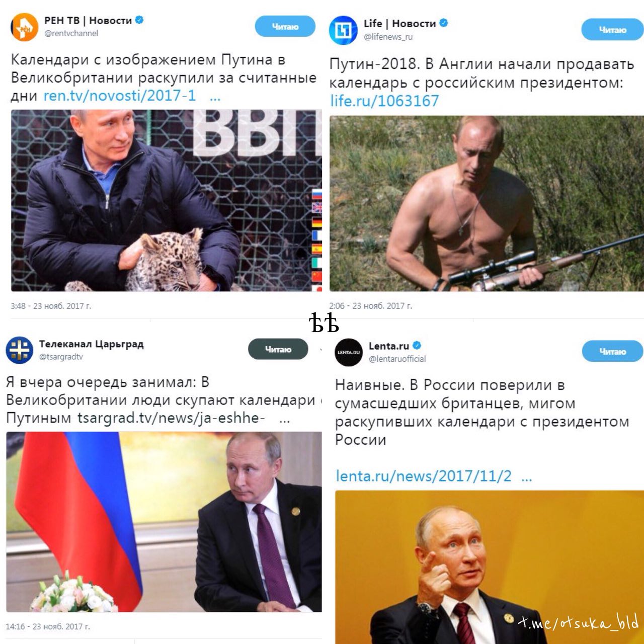The width and height of the screenshot is (644, 644).
Task: Open the life.ru/1063167 link
Action: [x=384, y=101]
